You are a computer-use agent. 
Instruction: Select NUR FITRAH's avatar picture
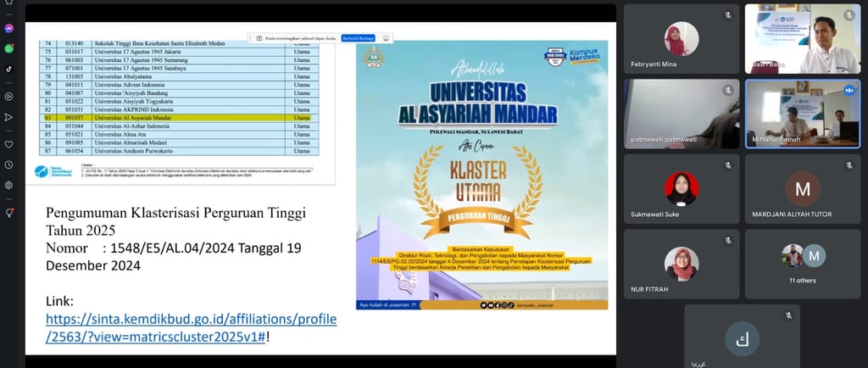(x=682, y=264)
